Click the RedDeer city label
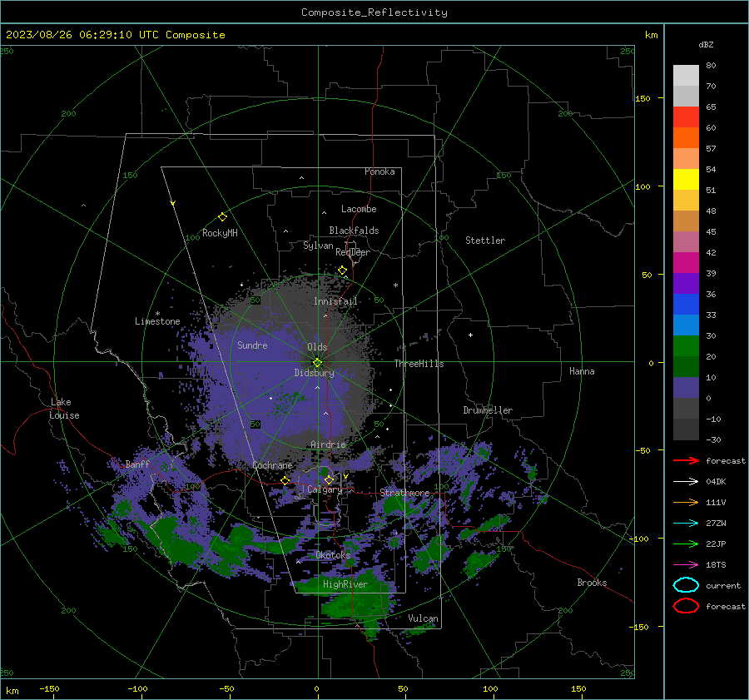The image size is (749, 700). 353,252
